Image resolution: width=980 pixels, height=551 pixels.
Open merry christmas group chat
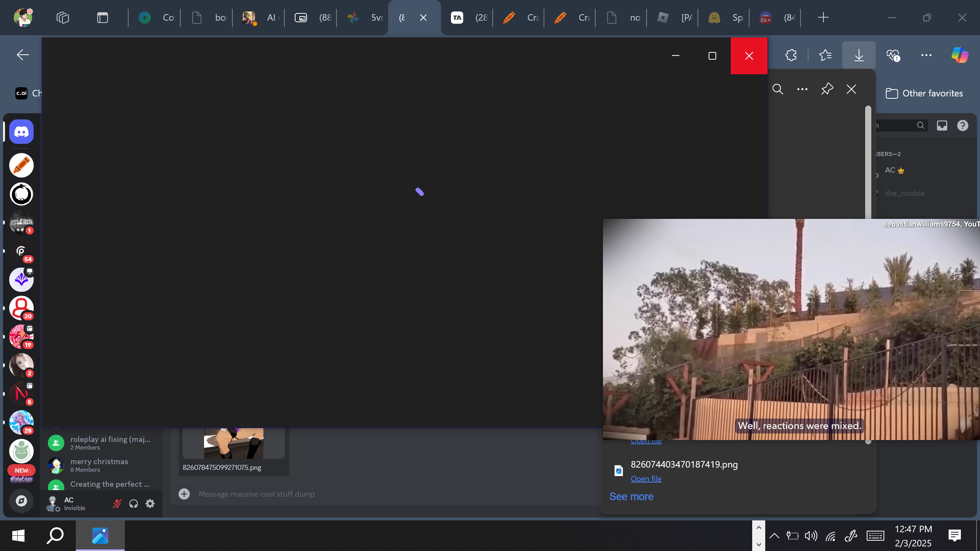coord(101,465)
